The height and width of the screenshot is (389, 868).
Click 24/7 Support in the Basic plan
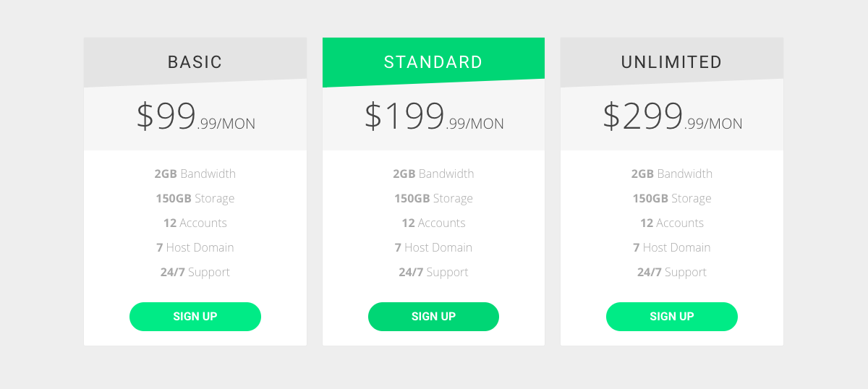[195, 272]
